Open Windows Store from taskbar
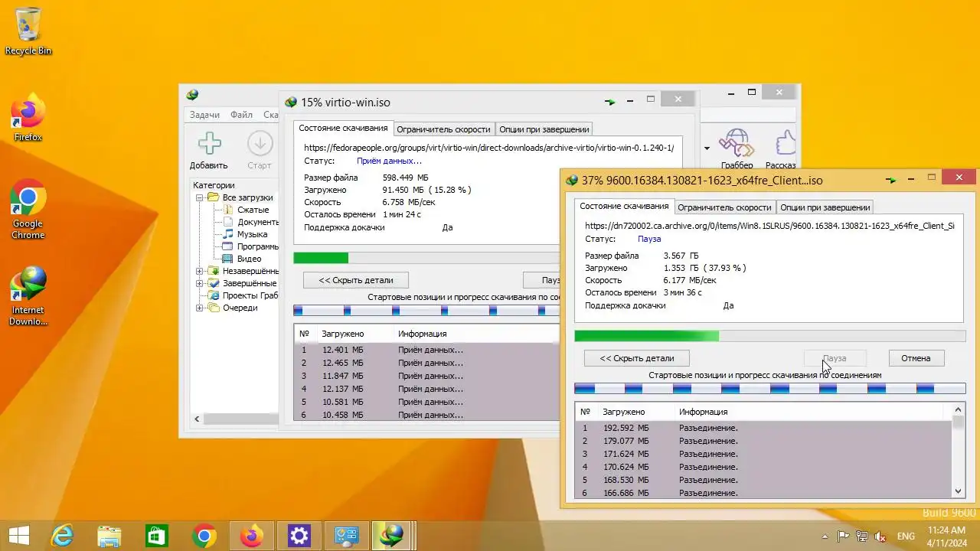This screenshot has height=551, width=980. [157, 536]
